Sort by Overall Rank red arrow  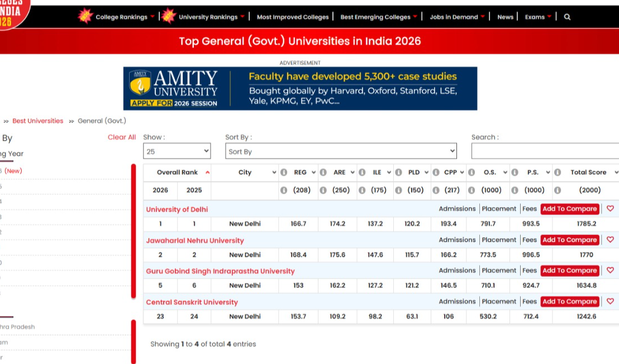(207, 173)
